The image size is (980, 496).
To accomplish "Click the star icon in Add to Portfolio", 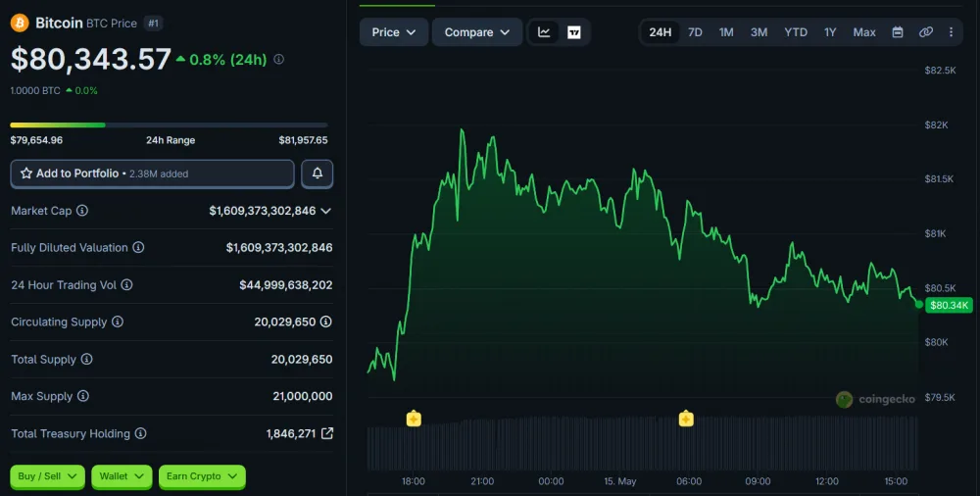I will pyautogui.click(x=26, y=174).
